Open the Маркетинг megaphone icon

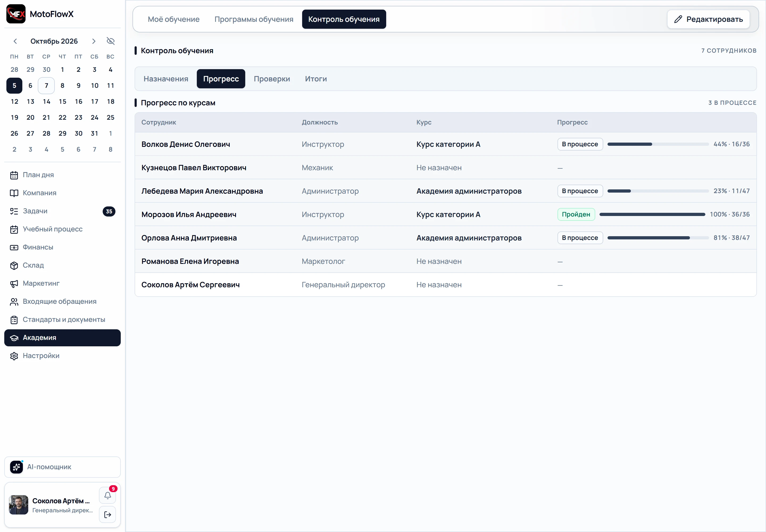click(14, 284)
